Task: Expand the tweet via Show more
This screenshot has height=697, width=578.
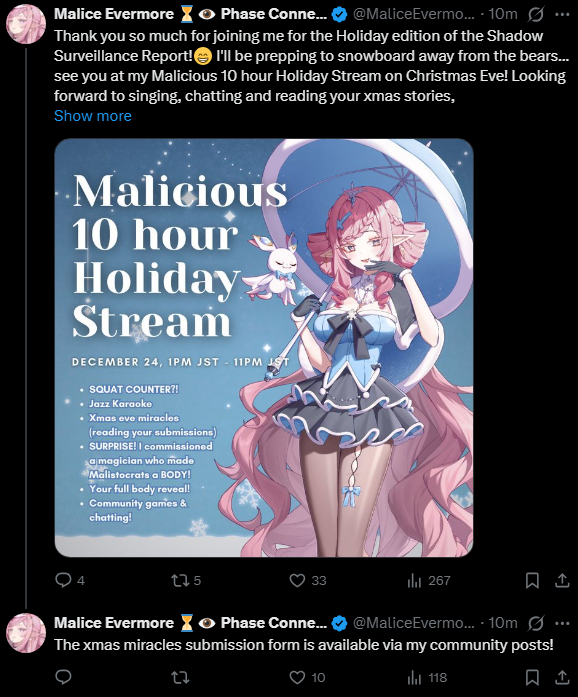Action: [x=93, y=116]
